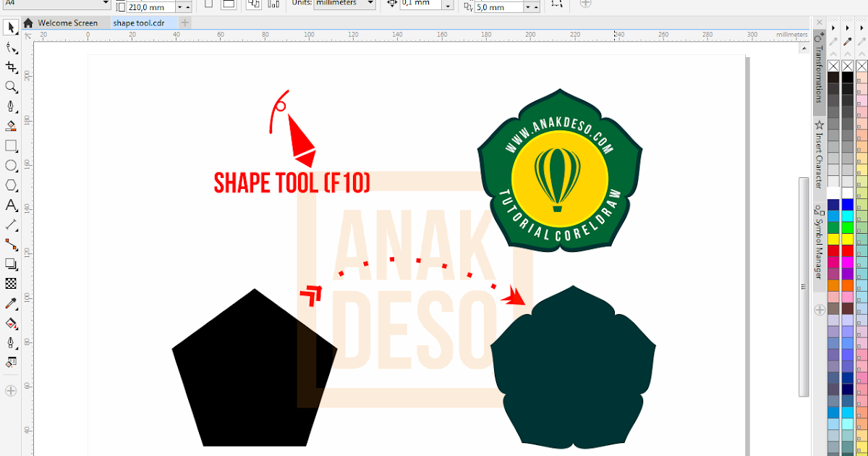Select the Artistic Media tool
Image resolution: width=868 pixels, height=456 pixels.
point(11,126)
